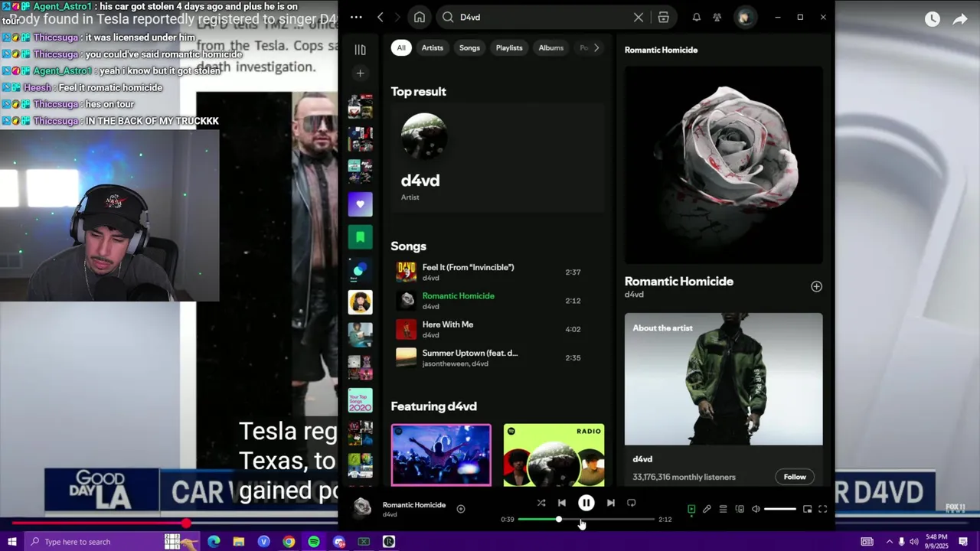Open Spotify Home

tap(420, 17)
